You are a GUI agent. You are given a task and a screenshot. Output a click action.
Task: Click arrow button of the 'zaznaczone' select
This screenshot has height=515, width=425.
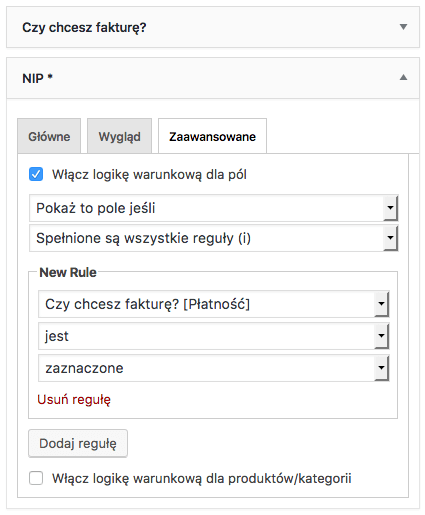click(381, 368)
